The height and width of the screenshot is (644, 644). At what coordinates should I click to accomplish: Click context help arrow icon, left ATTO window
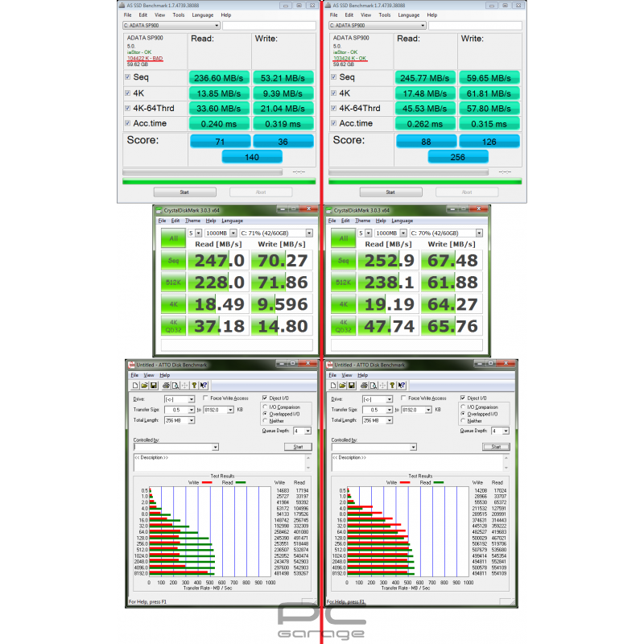tap(204, 386)
